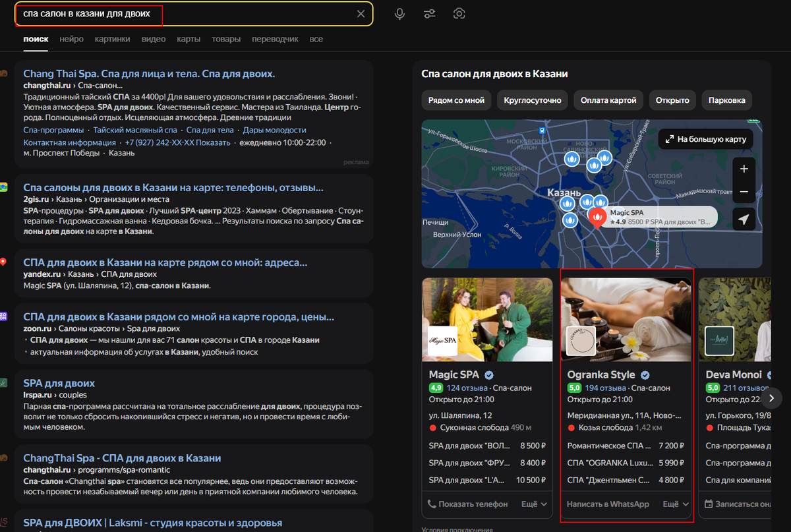Image resolution: width=791 pixels, height=532 pixels.
Task: Open the Laksmi 'SPA для ДВОИХ' result
Action: tap(153, 523)
